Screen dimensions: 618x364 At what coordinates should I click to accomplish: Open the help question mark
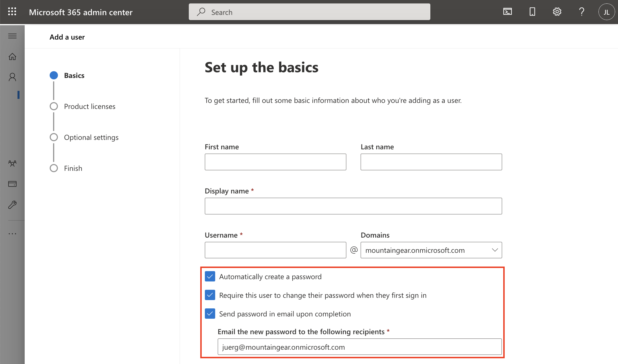point(582,12)
